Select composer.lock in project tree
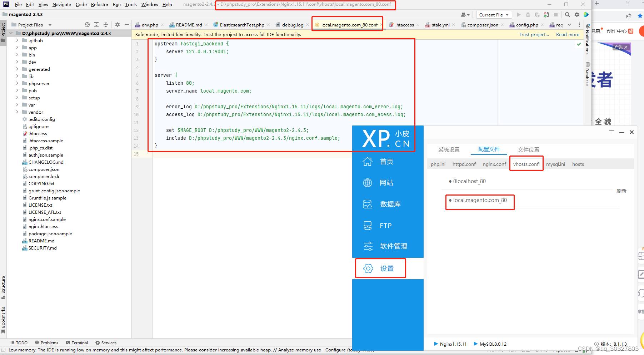 click(x=44, y=176)
